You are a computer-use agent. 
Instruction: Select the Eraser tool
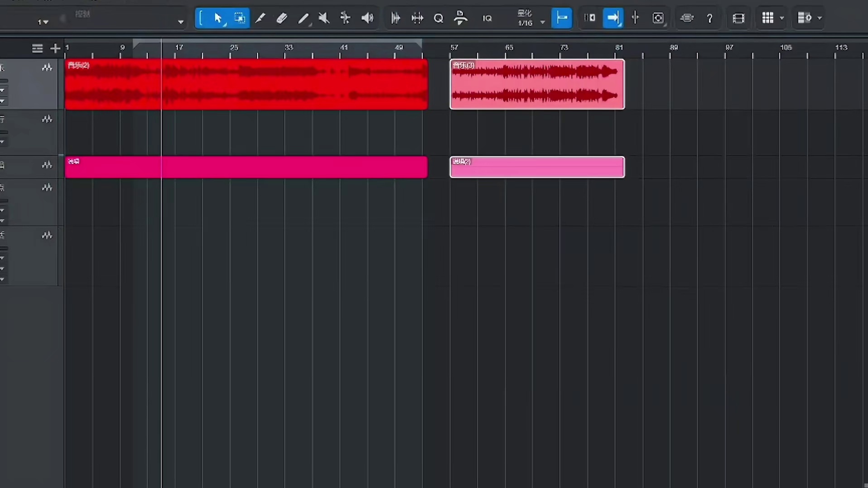(282, 18)
